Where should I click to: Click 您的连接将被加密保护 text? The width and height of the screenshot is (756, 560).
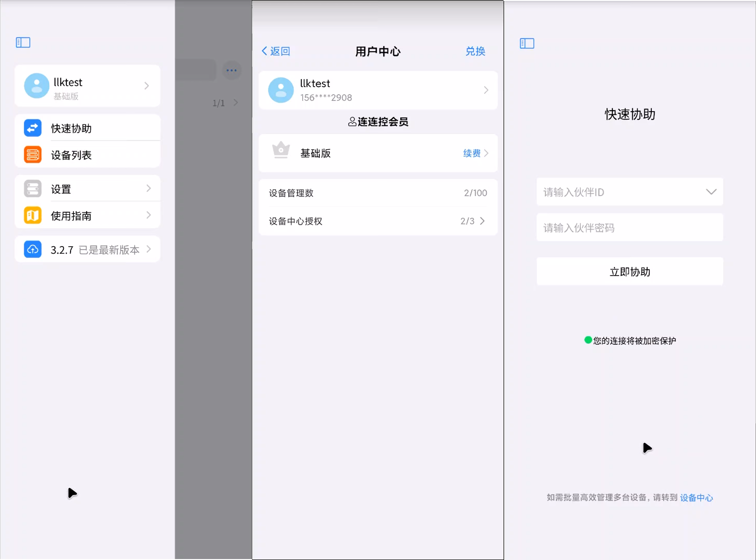635,340
